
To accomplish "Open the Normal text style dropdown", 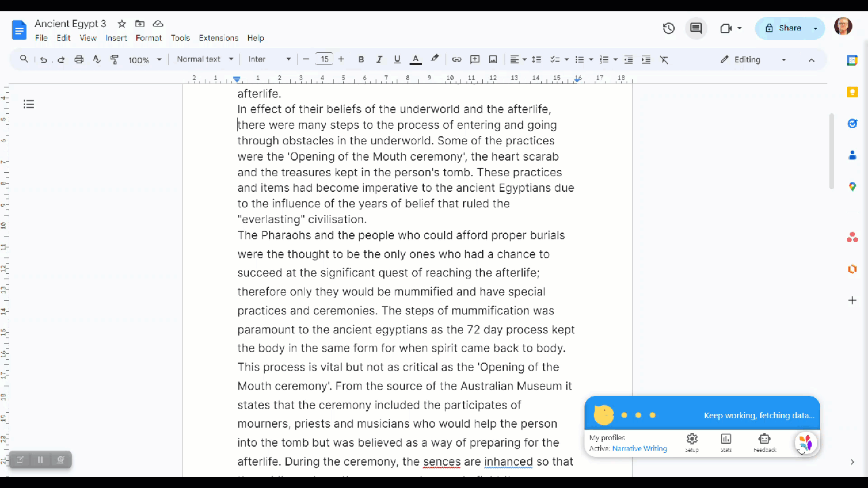I will 205,60.
